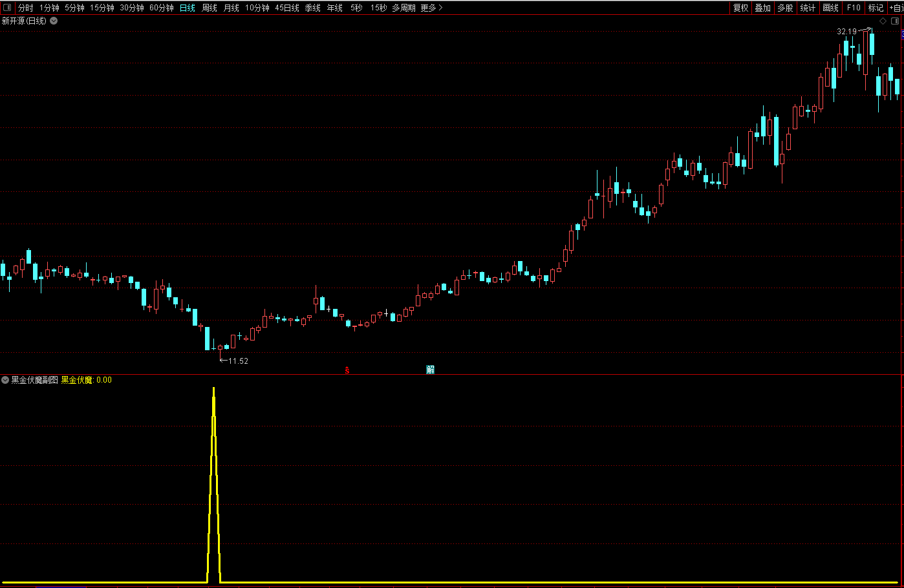Click the 多周期 multi-period option
904x588 pixels.
pyautogui.click(x=404, y=8)
